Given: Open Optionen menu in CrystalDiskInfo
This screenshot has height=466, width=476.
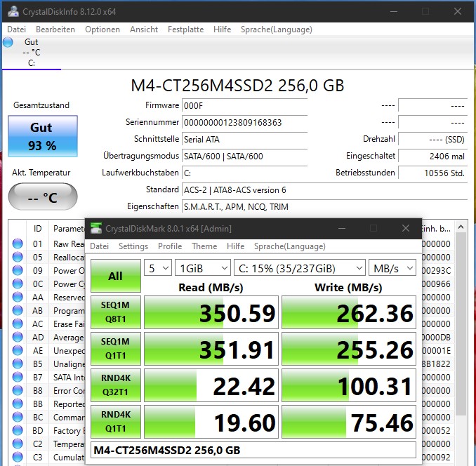Looking at the screenshot, I should click(103, 29).
